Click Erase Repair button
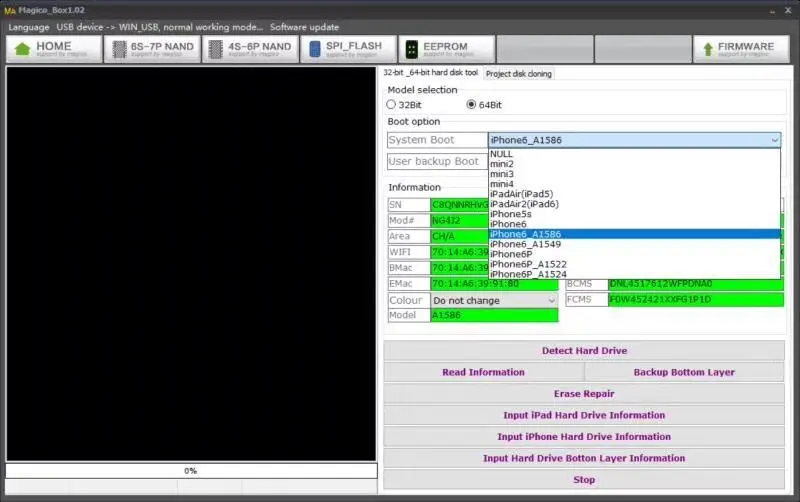The height and width of the screenshot is (502, 800). [584, 393]
